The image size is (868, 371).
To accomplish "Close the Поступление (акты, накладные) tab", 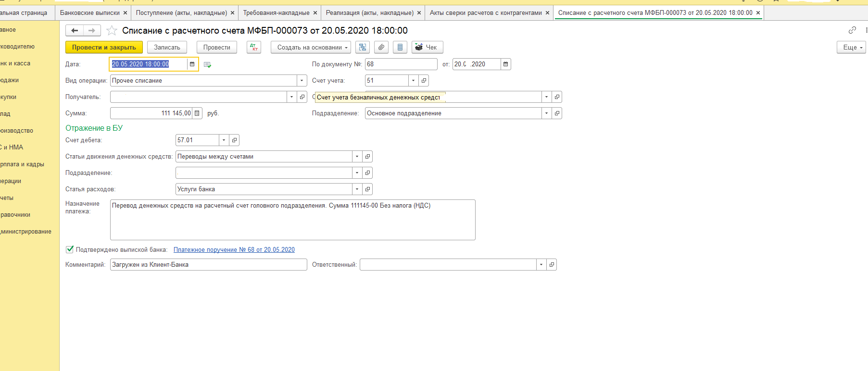I will coord(233,13).
